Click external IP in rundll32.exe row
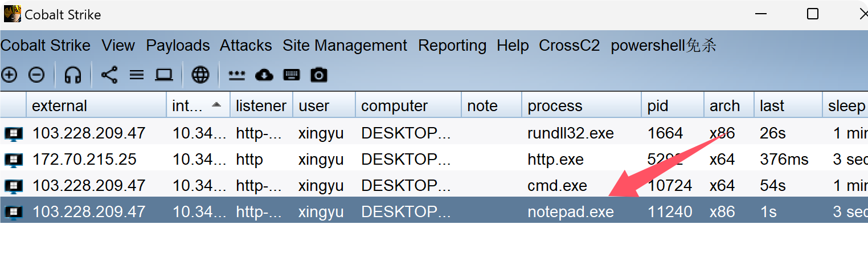This screenshot has height=269, width=868. point(89,133)
